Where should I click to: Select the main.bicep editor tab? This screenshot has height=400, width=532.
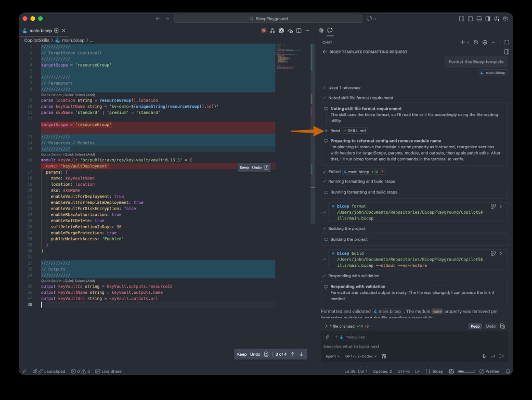point(42,30)
